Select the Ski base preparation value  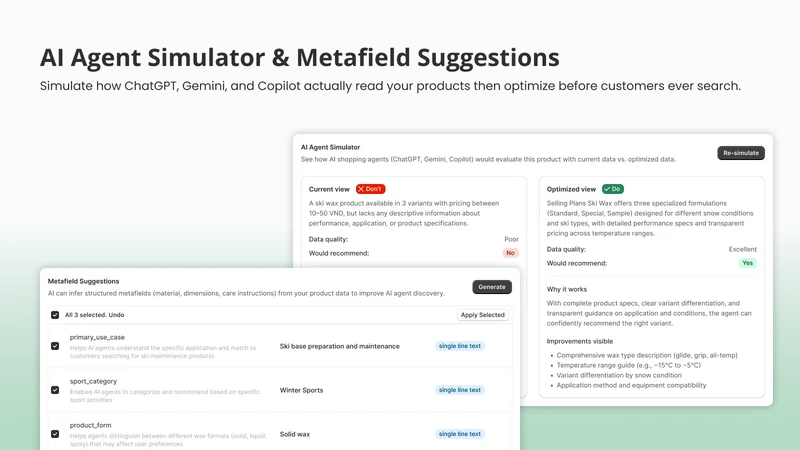coord(339,346)
